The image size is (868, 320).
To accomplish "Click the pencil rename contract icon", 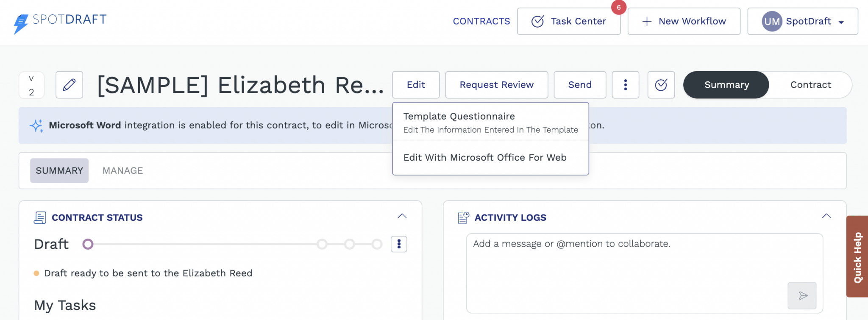I will click(69, 85).
